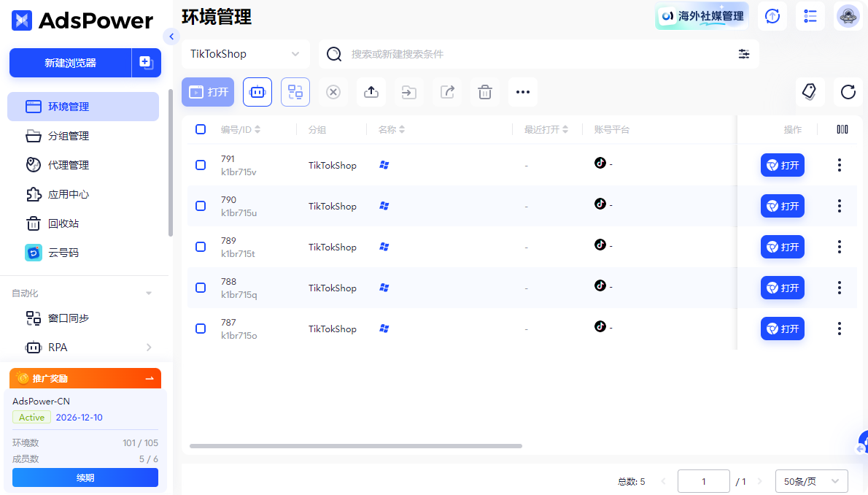Click inside the search input field
Viewport: 868px width, 495px height.
511,54
